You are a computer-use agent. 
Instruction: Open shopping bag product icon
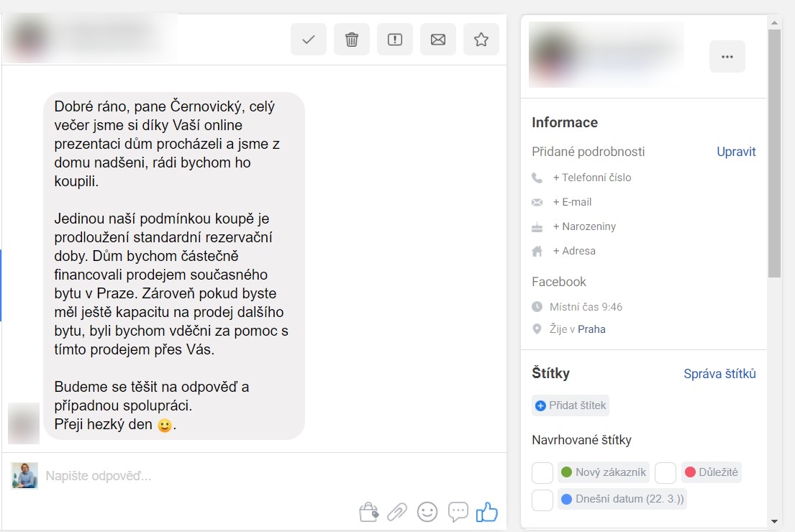pos(368,512)
